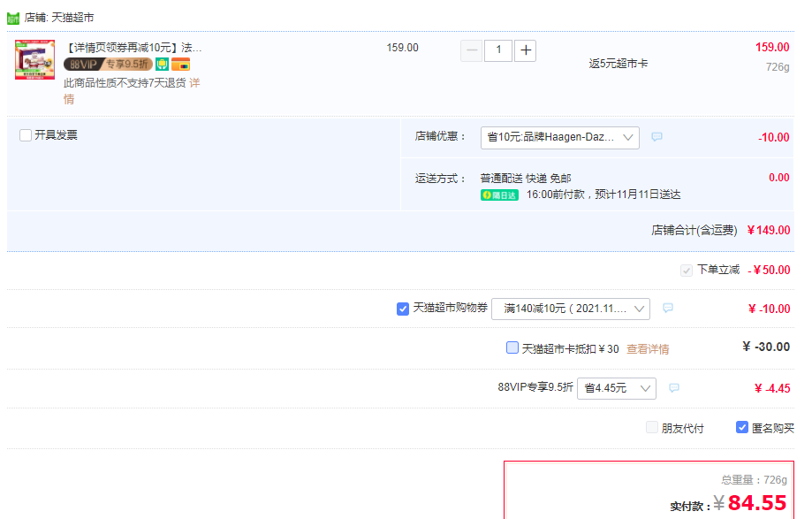
Task: Open the 满140减10元 coupon dropdown
Action: (x=570, y=309)
